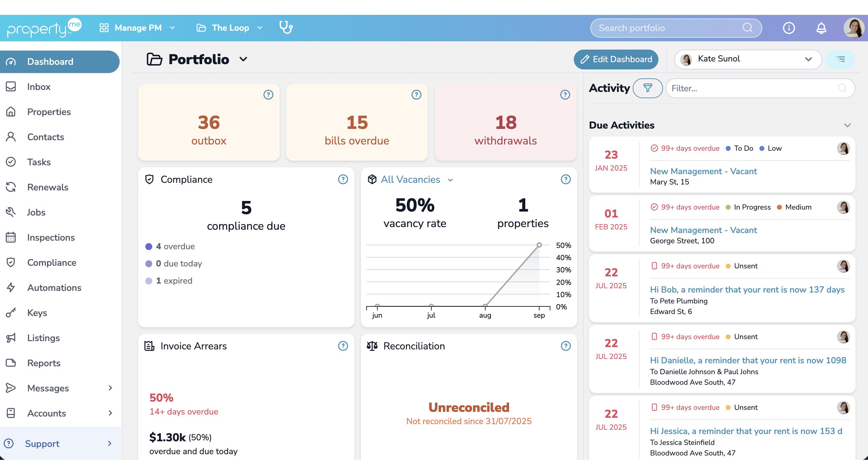Click the assignee avatar on Mary St activity
The width and height of the screenshot is (868, 475).
point(843,148)
